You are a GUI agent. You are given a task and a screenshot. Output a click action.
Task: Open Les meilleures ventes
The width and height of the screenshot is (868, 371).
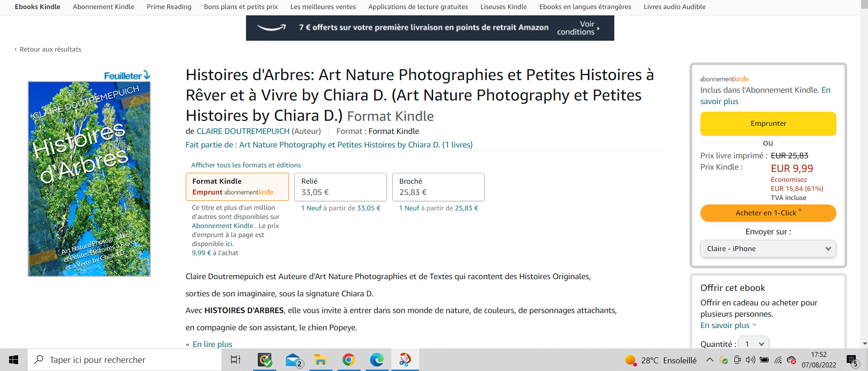pos(323,7)
